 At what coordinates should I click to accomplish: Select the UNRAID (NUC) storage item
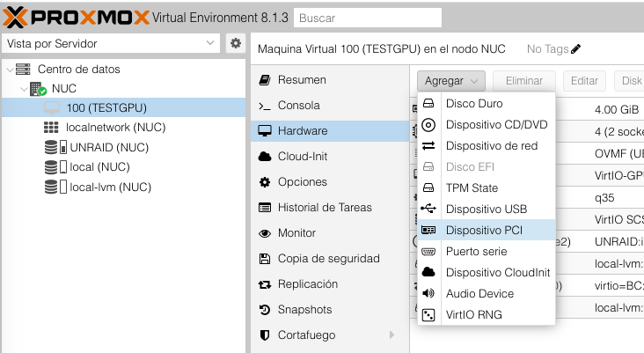click(109, 147)
